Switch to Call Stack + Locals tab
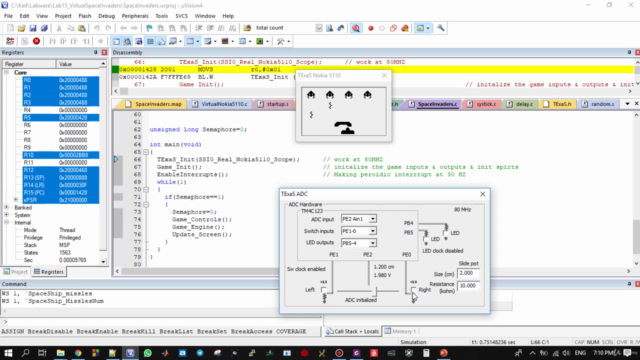Image resolution: width=640 pixels, height=360 pixels. (352, 331)
